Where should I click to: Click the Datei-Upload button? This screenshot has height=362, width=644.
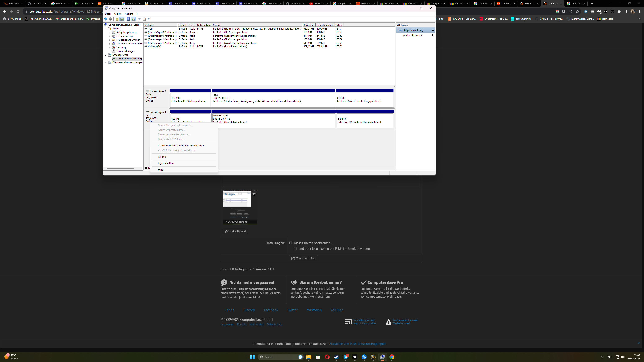pos(235,231)
